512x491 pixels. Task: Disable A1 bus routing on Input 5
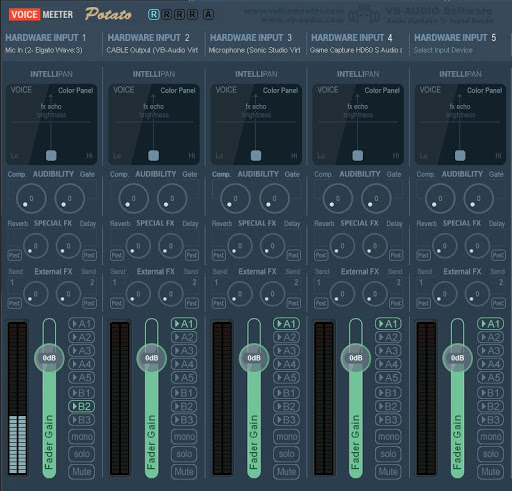[491, 324]
